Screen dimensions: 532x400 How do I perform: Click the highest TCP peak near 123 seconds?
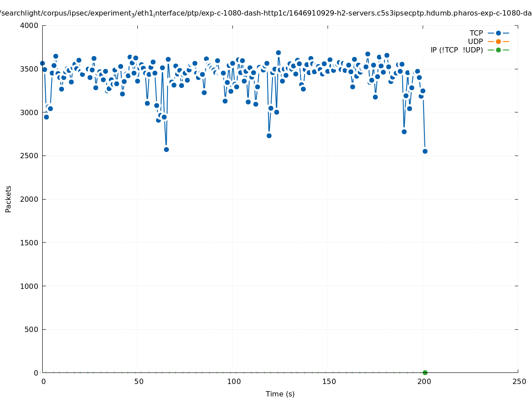[278, 52]
